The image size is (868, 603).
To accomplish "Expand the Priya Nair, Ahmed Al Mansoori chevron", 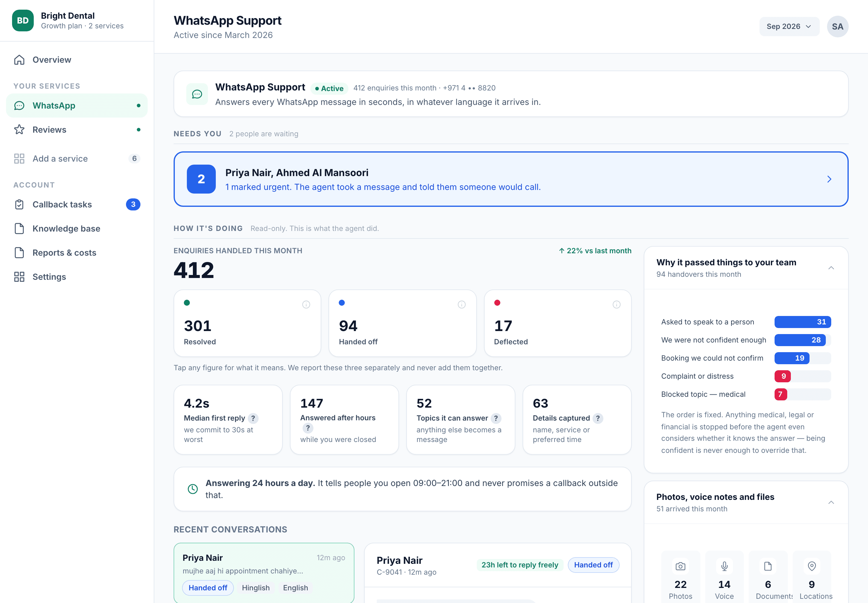I will pyautogui.click(x=829, y=179).
